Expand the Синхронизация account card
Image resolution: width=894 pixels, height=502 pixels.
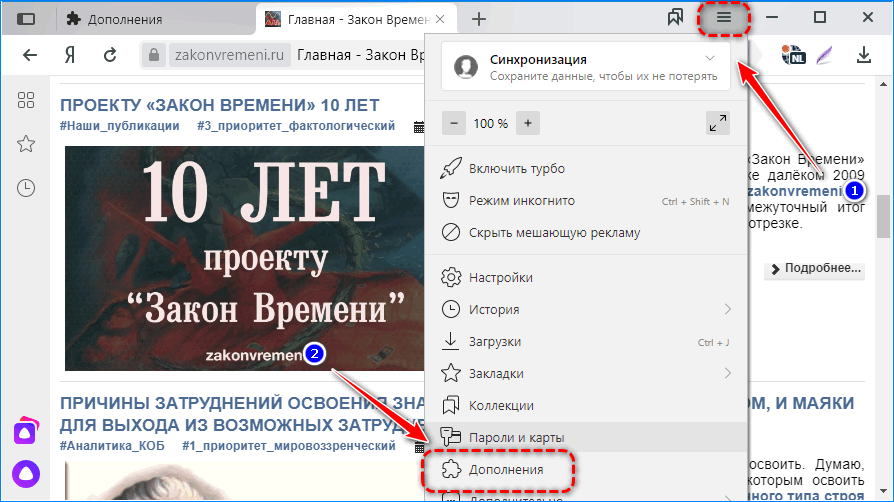[x=586, y=67]
